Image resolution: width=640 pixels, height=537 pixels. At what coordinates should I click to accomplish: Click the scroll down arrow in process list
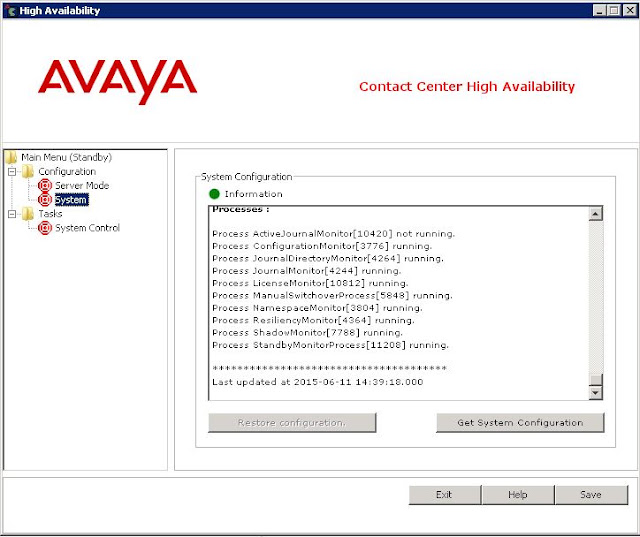(596, 393)
